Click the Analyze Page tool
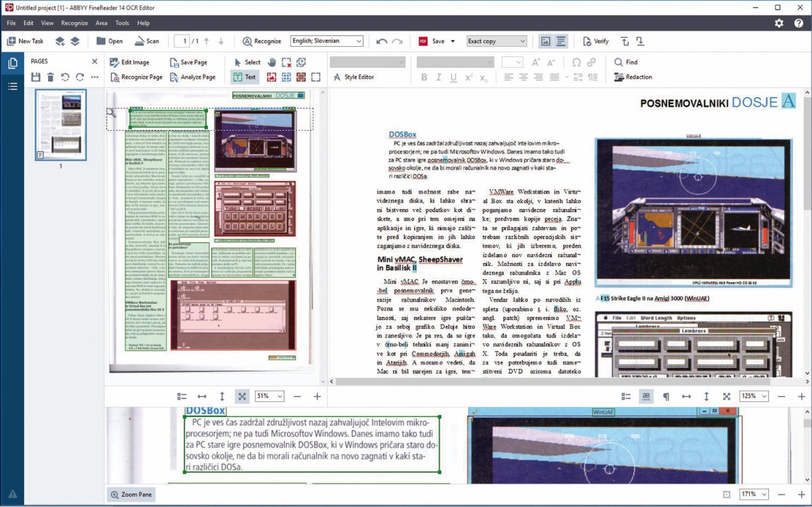Viewport: 812px width, 507px height. (193, 77)
